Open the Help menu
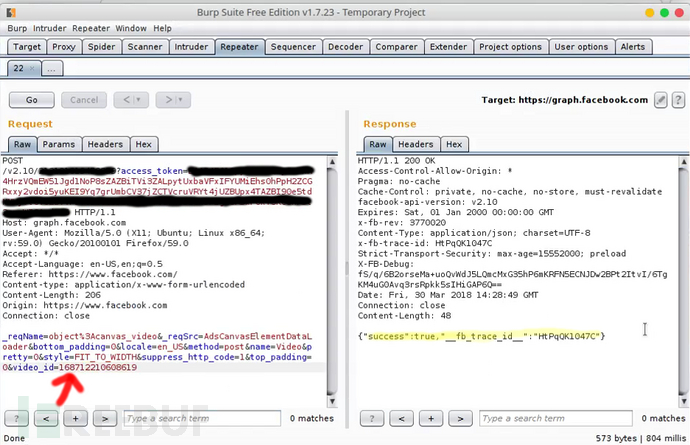 [x=162, y=28]
